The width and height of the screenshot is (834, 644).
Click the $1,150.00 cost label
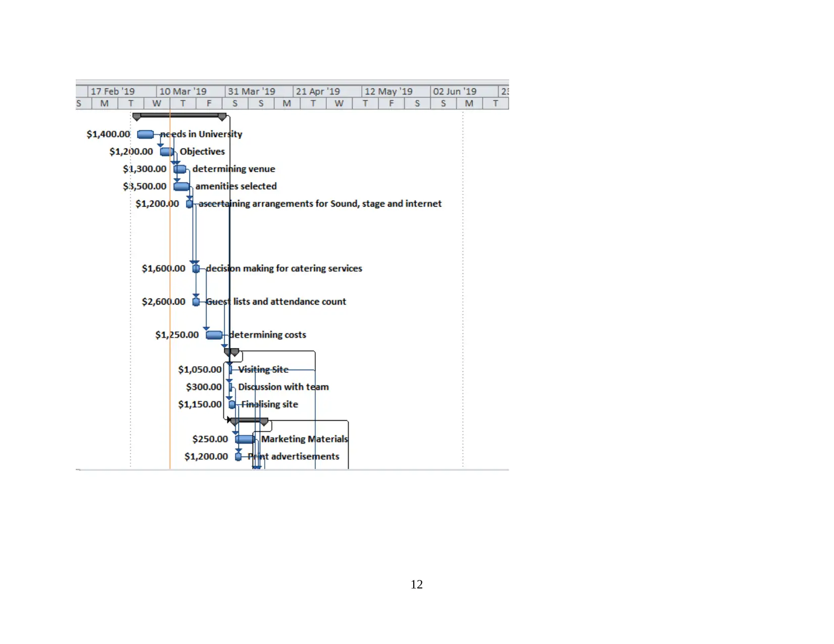click(200, 405)
